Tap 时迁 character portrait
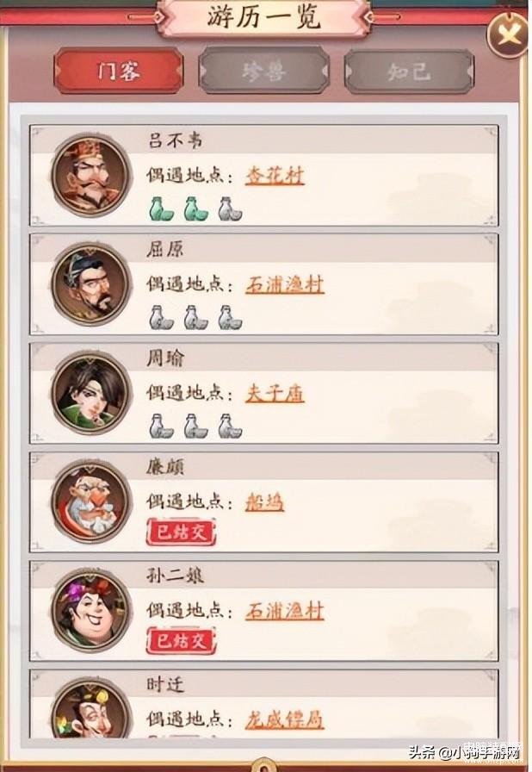Image resolution: width=532 pixels, height=772 pixels. pyautogui.click(x=91, y=709)
